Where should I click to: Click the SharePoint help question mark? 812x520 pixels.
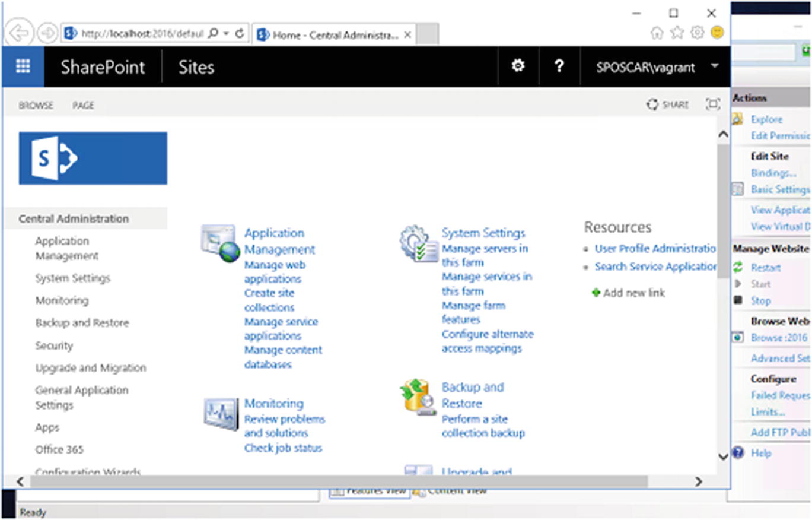coord(559,66)
